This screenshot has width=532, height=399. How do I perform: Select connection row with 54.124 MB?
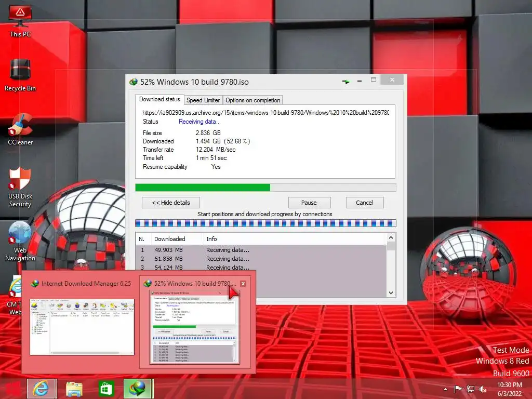click(x=261, y=268)
